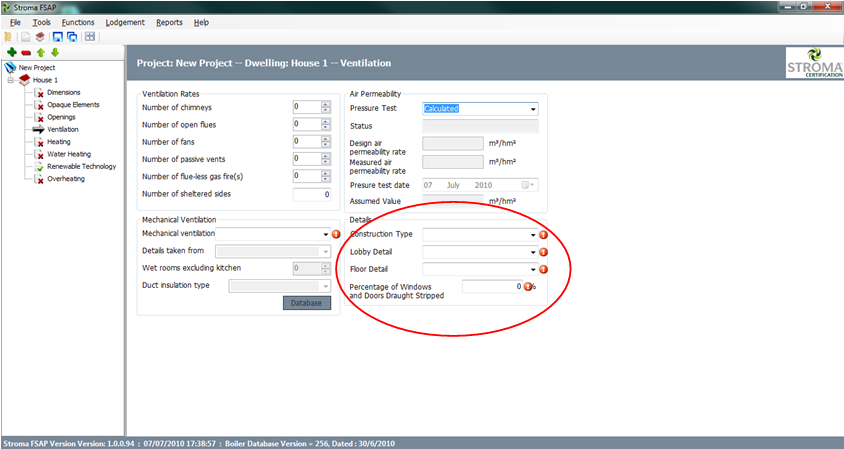Click the Number of chimneys value field
The image size is (844, 449).
(x=307, y=107)
